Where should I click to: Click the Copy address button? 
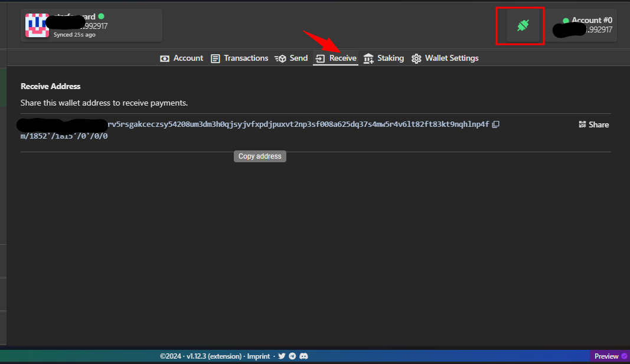click(260, 156)
